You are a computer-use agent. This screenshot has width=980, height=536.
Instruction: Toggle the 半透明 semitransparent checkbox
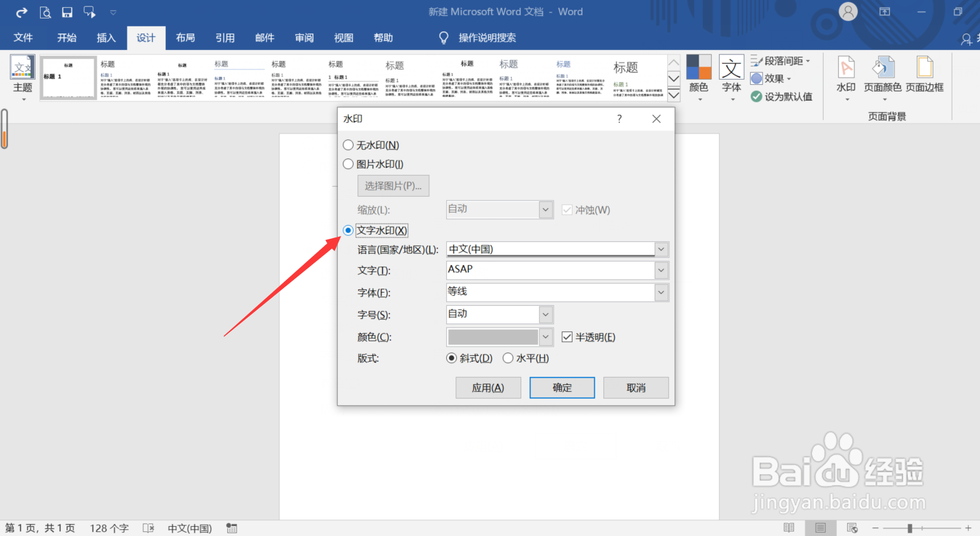(567, 337)
